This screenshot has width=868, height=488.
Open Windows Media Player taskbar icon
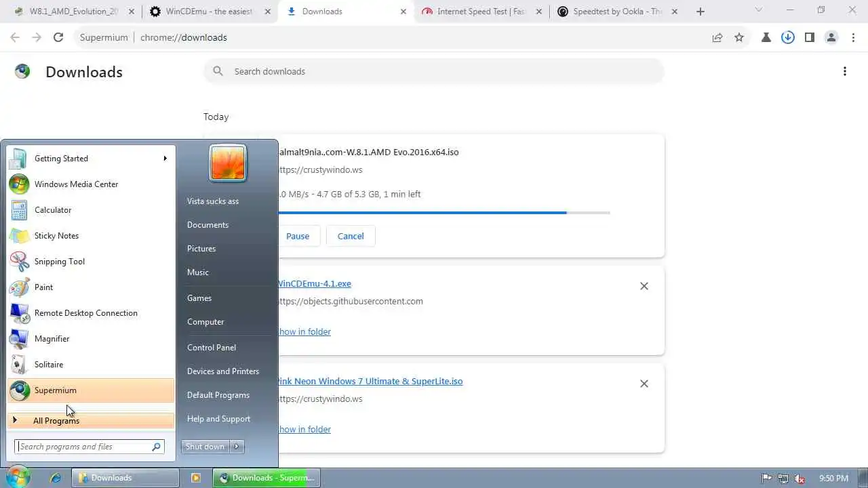click(x=196, y=478)
